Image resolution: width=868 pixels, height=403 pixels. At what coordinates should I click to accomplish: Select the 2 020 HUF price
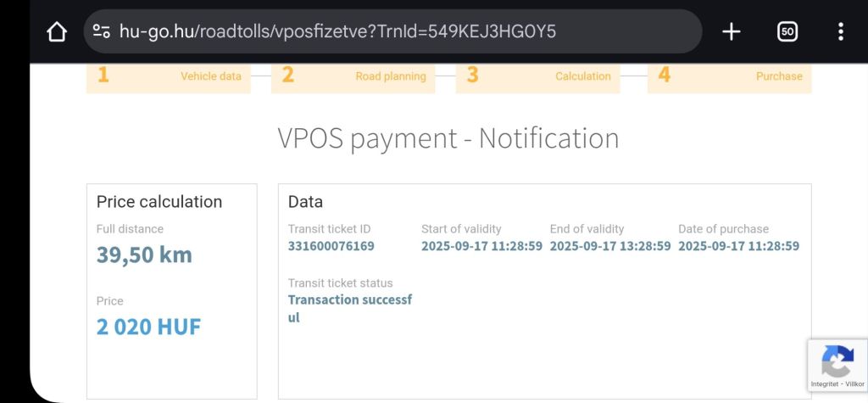[148, 327]
